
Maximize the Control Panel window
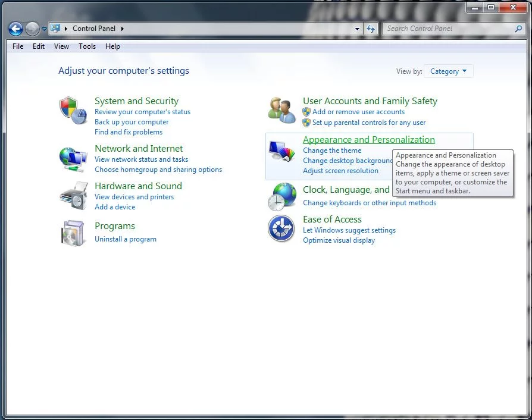pyautogui.click(x=490, y=8)
